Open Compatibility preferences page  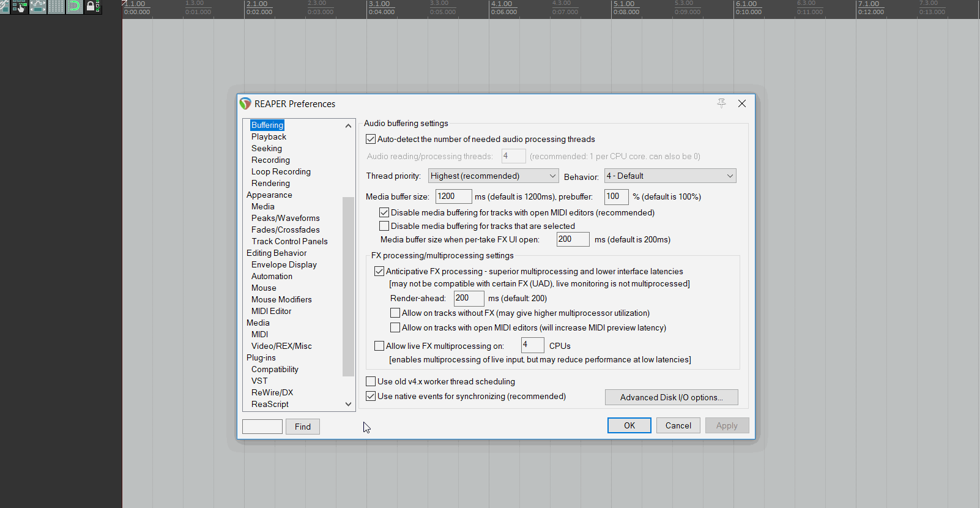[x=275, y=369]
